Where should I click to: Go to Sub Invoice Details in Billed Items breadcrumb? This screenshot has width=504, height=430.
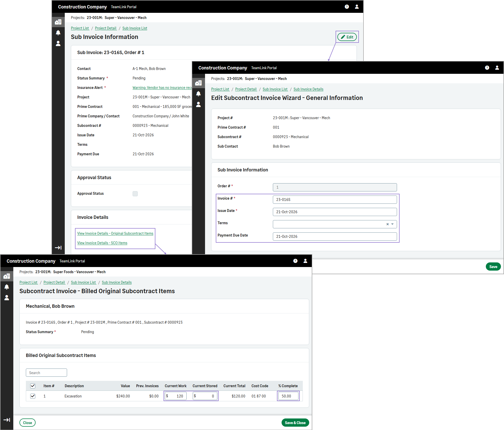point(117,282)
